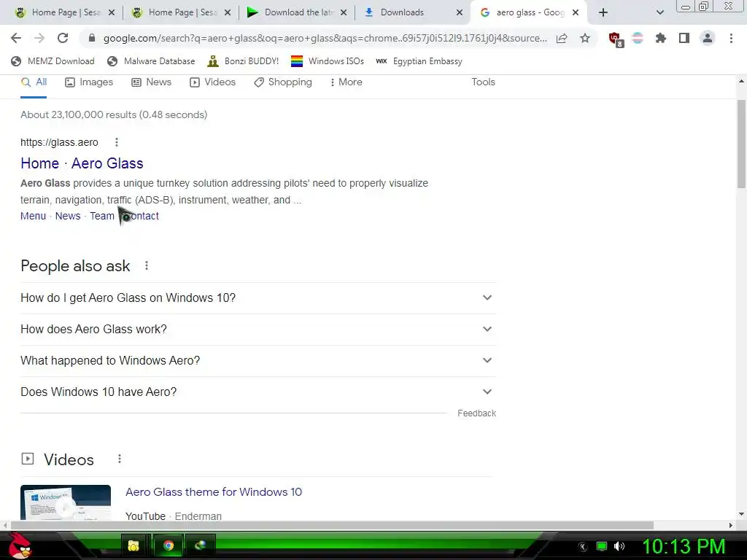Expand How does Aero Glass work question

coord(258,329)
